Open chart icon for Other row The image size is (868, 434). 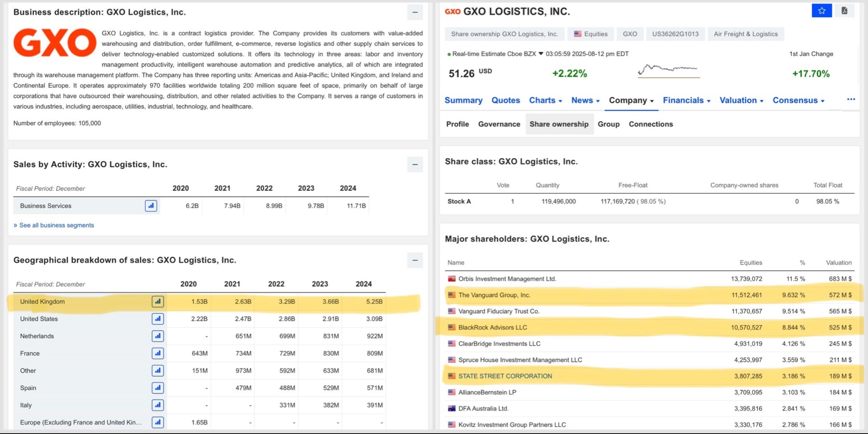[158, 371]
